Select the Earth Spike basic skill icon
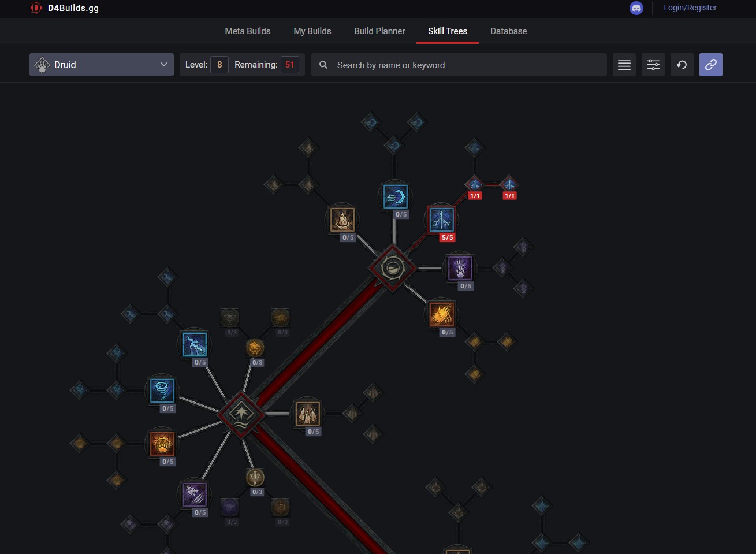Image resolution: width=756 pixels, height=554 pixels. tap(342, 220)
